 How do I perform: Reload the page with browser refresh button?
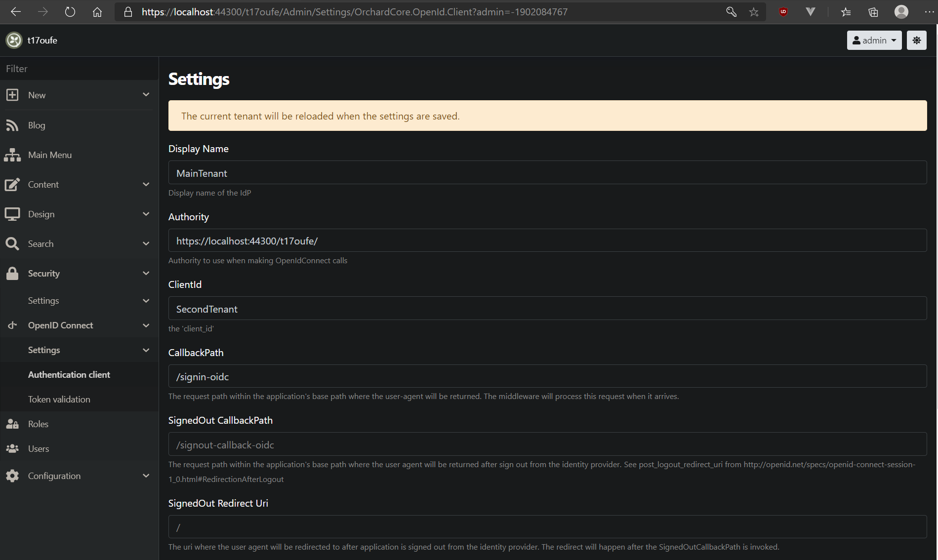70,12
